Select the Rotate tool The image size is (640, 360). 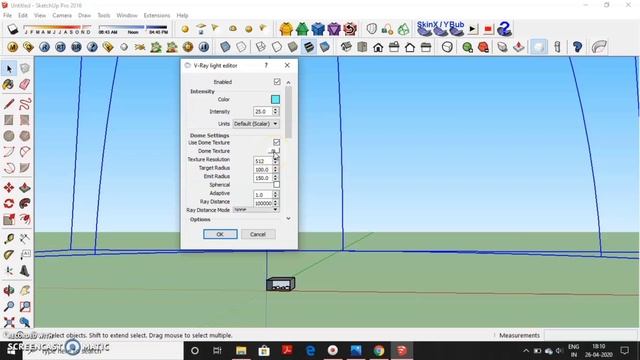click(9, 203)
